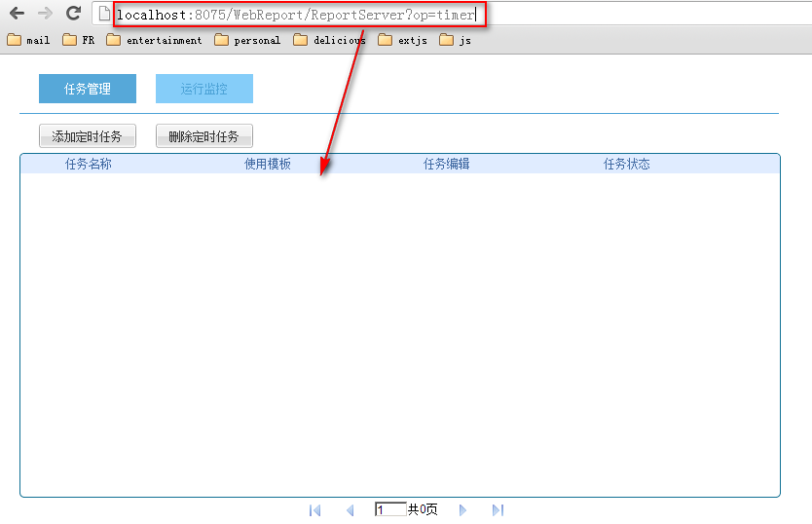Click the browser forward arrow
The width and height of the screenshot is (812, 524).
click(46, 14)
